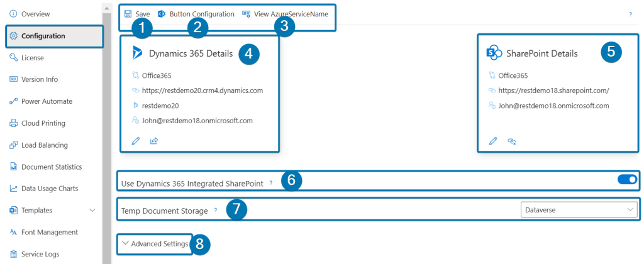644x264 pixels.
Task: Open Data Usage Charts page
Action: [51, 189]
